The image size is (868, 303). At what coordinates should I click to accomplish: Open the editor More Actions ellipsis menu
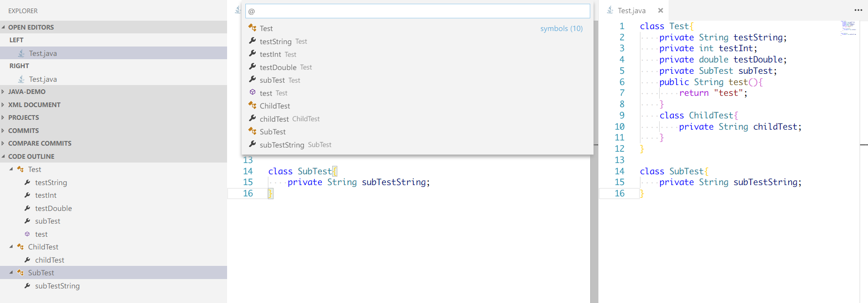(x=858, y=10)
